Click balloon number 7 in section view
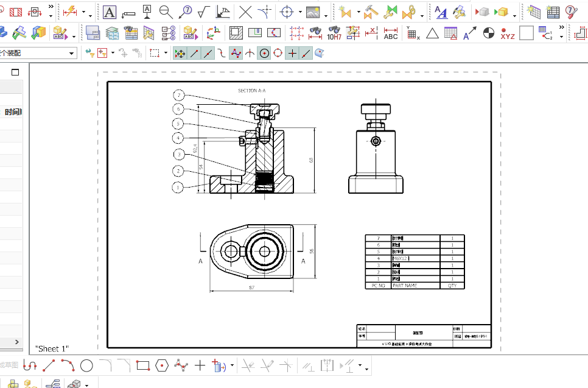 point(179,95)
